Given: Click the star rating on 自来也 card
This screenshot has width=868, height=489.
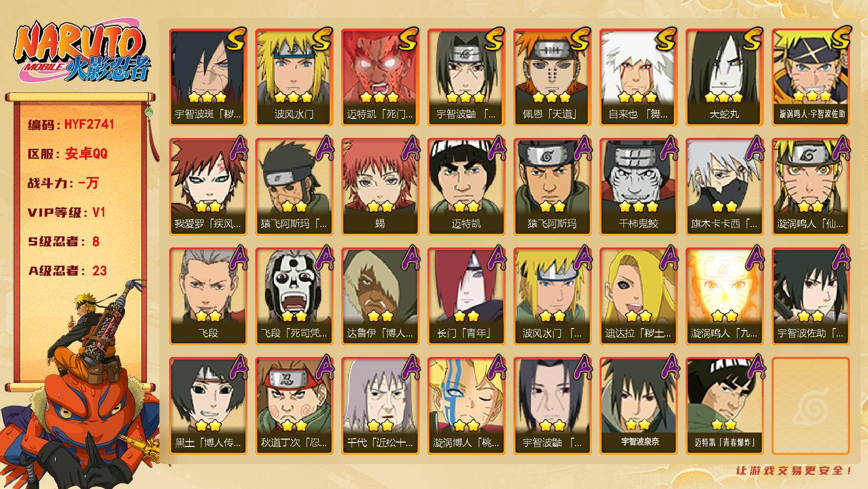Looking at the screenshot, I should tap(637, 97).
